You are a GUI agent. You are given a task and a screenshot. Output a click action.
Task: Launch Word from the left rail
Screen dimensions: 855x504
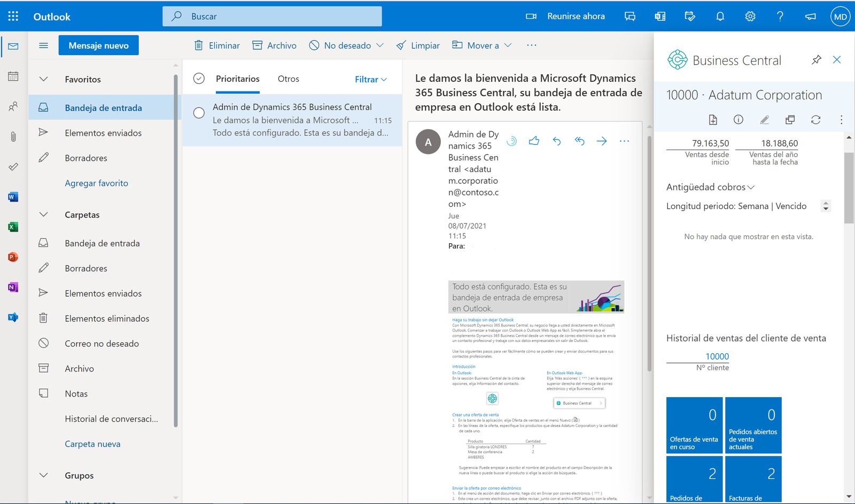click(x=13, y=197)
